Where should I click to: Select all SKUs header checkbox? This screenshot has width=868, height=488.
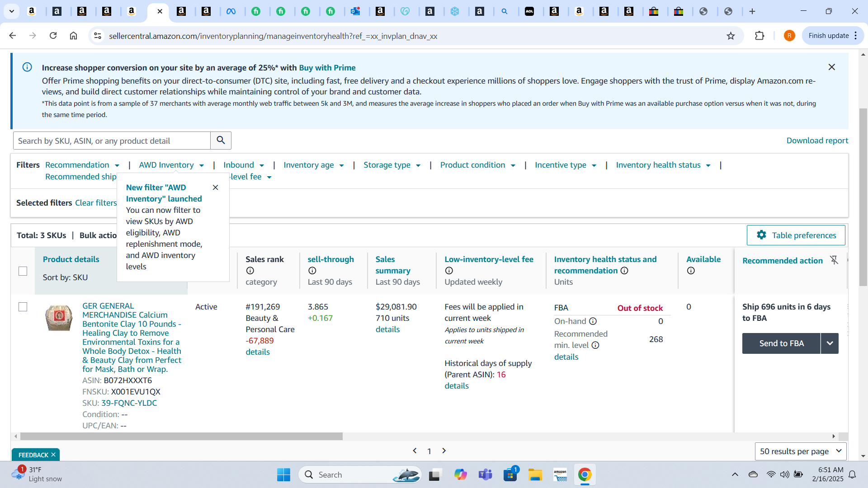23,271
